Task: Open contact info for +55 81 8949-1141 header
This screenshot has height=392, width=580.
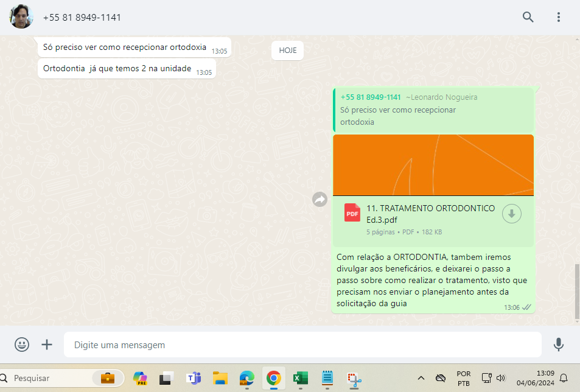Action: tap(82, 18)
